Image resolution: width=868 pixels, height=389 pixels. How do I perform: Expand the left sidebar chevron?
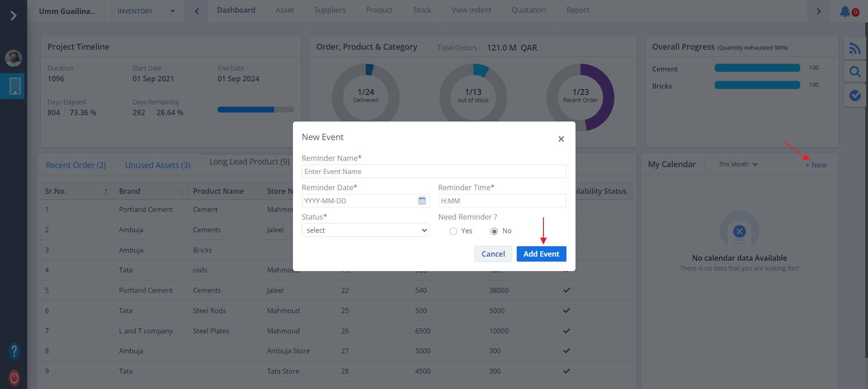pyautogui.click(x=14, y=16)
